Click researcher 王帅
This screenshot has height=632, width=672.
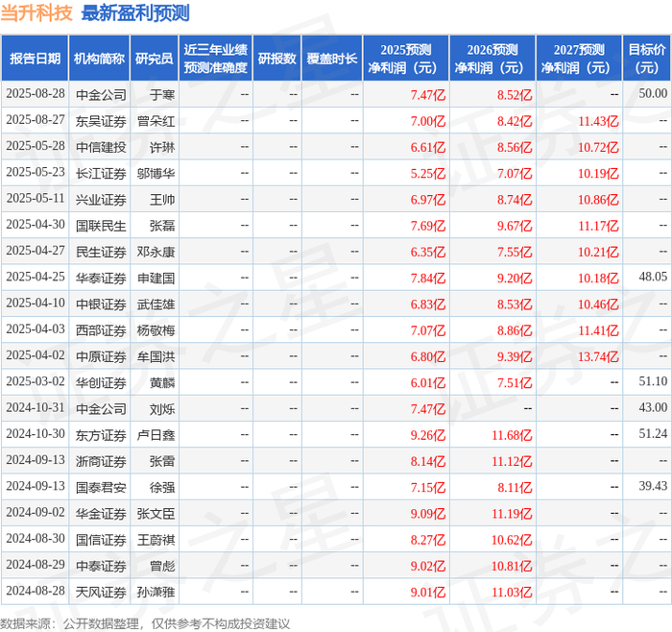coord(162,200)
